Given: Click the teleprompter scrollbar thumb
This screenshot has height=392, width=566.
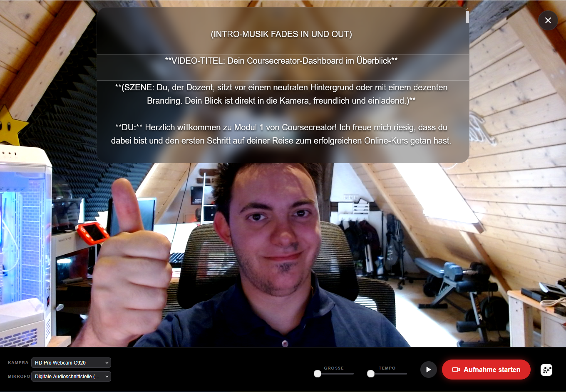Looking at the screenshot, I should point(467,17).
